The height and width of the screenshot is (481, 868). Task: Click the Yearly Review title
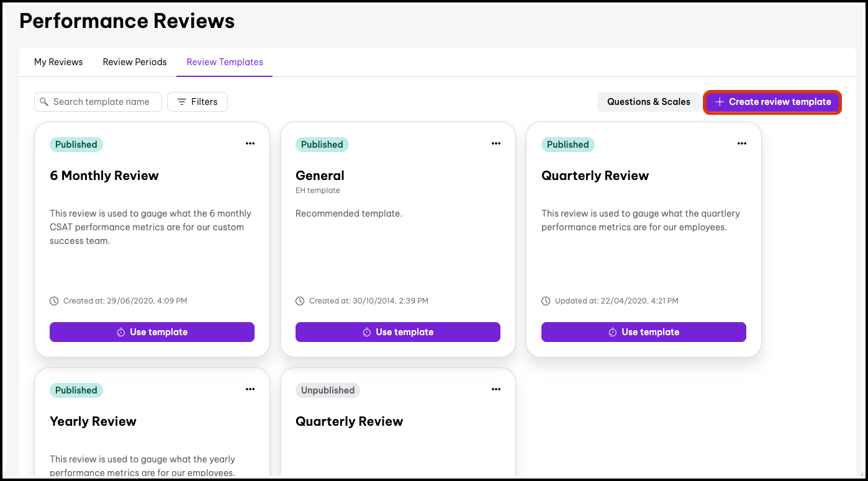coord(93,421)
